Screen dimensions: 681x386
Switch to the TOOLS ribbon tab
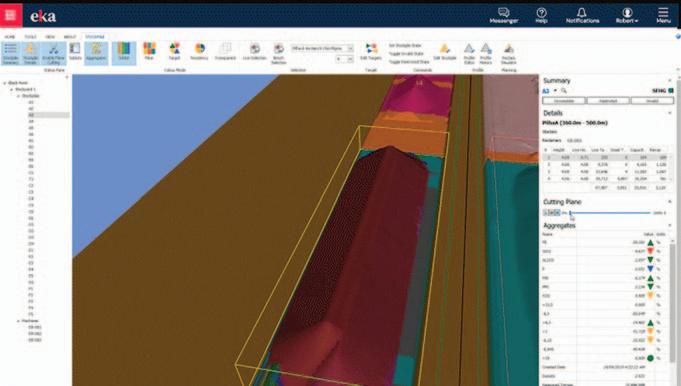tap(30, 37)
